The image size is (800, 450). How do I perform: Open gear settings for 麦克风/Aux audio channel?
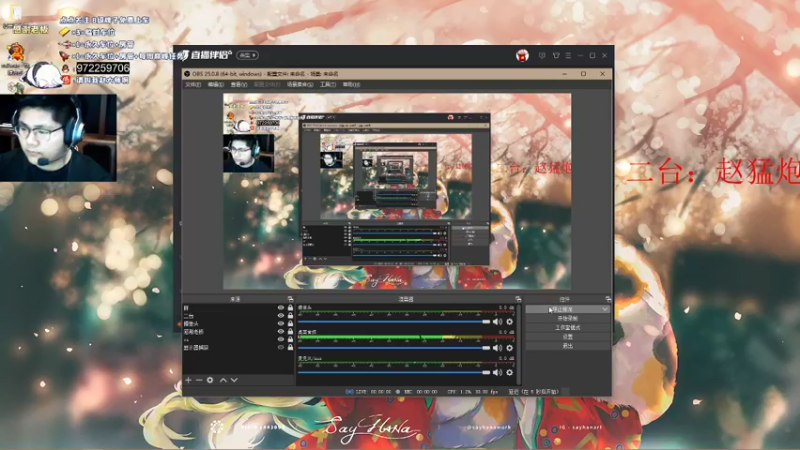click(x=509, y=372)
